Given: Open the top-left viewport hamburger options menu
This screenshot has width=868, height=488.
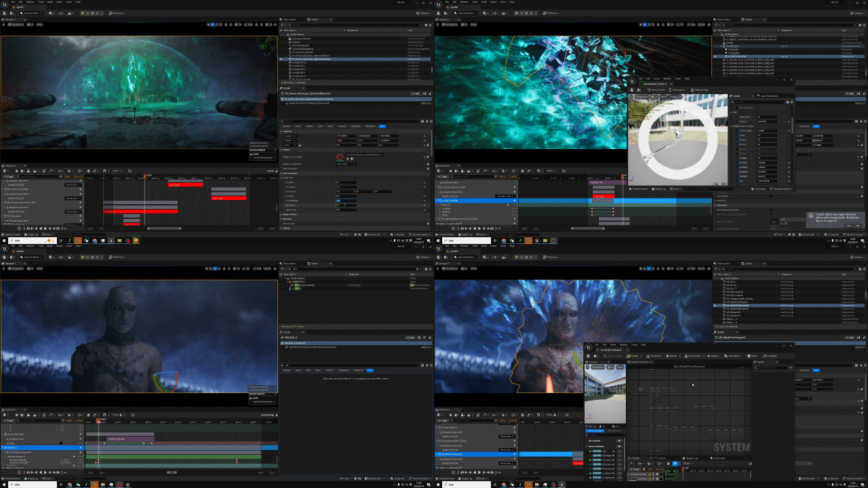Looking at the screenshot, I should [4, 24].
